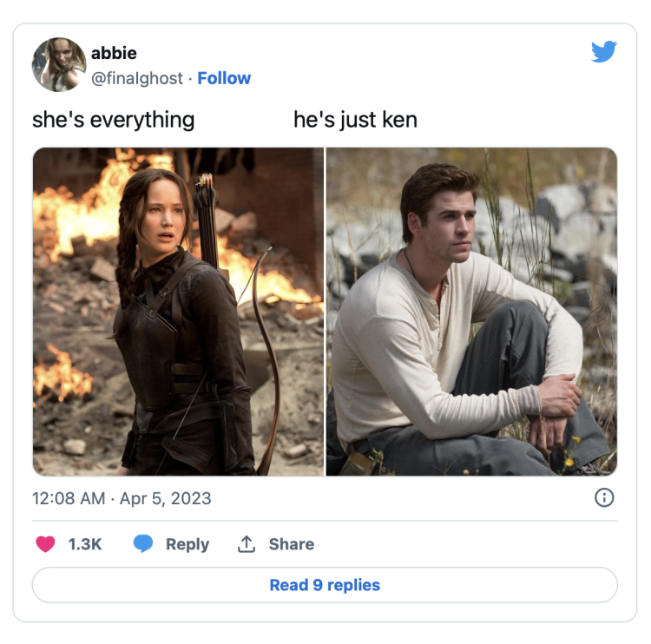Click the Share text label
The width and height of the screenshot is (651, 644).
(292, 544)
